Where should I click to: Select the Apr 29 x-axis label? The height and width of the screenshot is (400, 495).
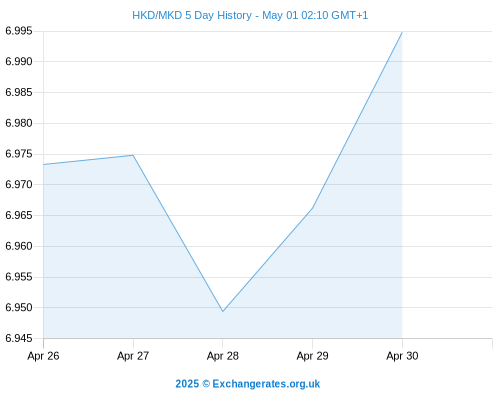coord(312,356)
